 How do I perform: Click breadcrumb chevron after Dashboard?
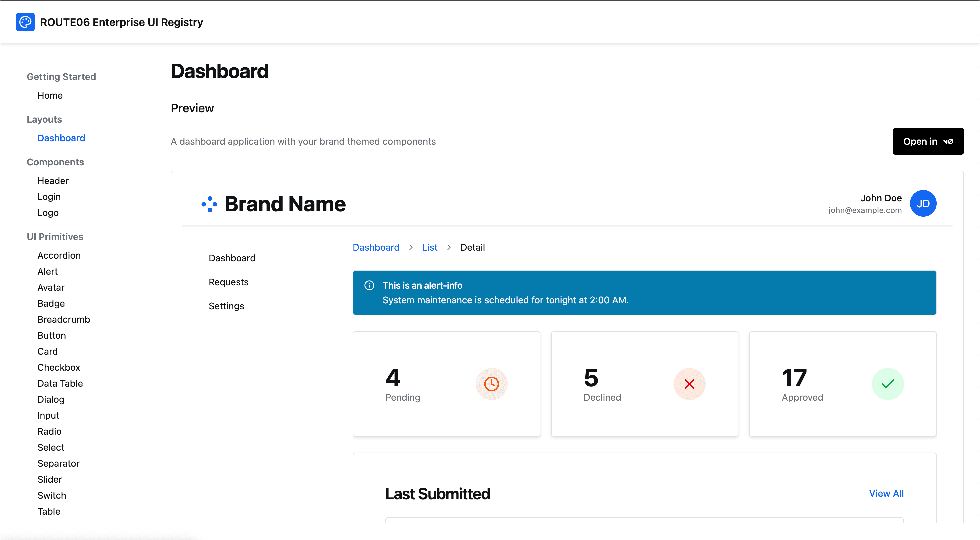click(x=411, y=247)
